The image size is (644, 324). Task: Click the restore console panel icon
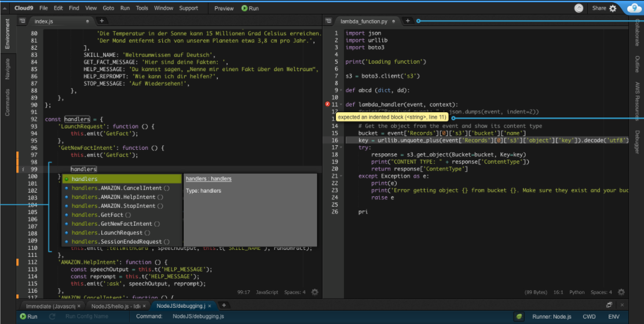pos(609,305)
